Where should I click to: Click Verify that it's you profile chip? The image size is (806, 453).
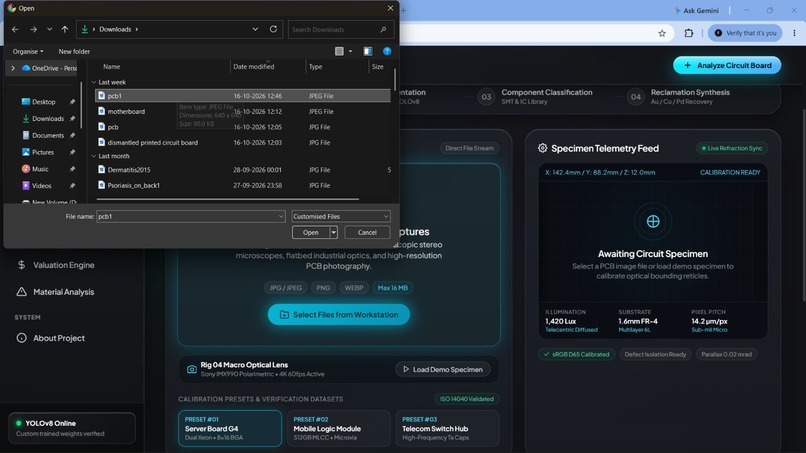point(745,33)
